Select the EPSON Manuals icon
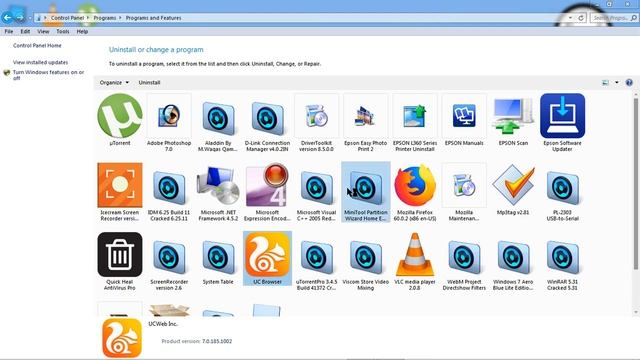This screenshot has height=360, width=640. click(x=464, y=116)
